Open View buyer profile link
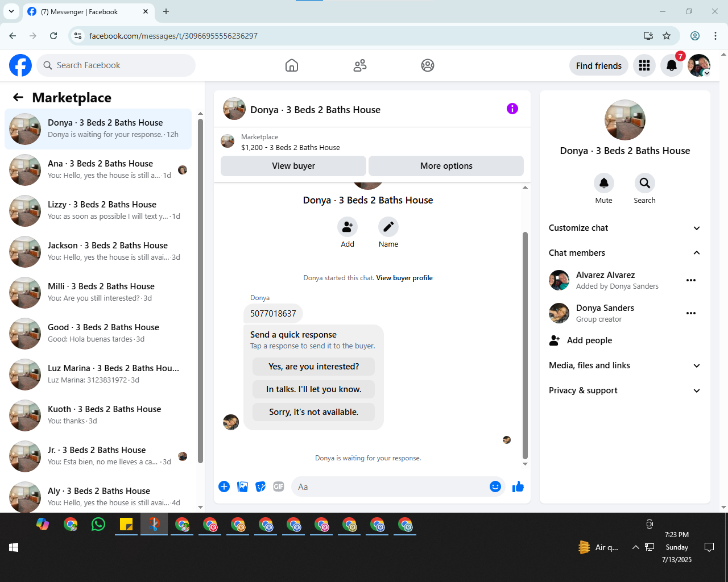The height and width of the screenshot is (582, 728). (404, 278)
